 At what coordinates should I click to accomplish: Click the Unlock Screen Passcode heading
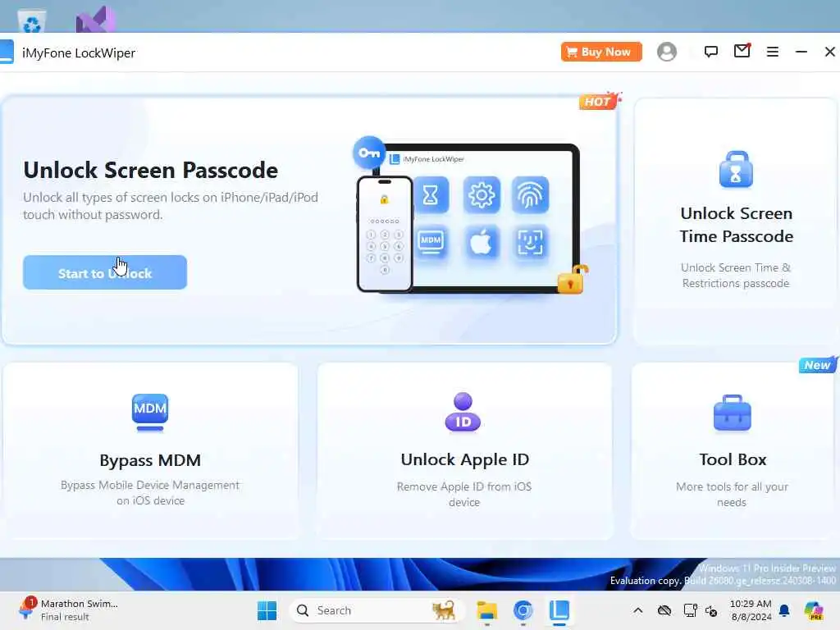point(151,171)
